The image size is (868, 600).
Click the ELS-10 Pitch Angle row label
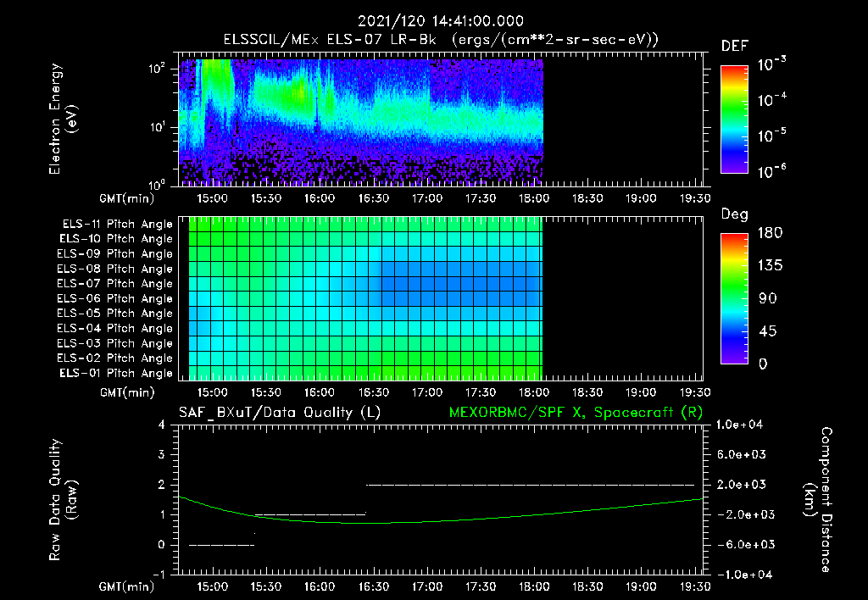click(x=116, y=239)
